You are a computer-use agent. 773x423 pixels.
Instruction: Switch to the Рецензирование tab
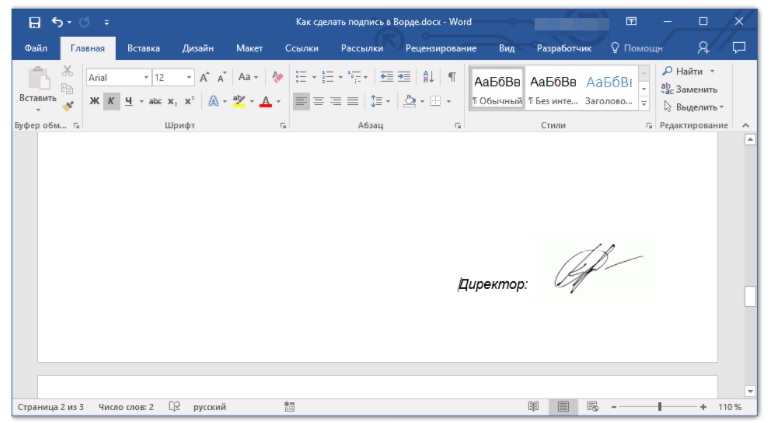440,47
